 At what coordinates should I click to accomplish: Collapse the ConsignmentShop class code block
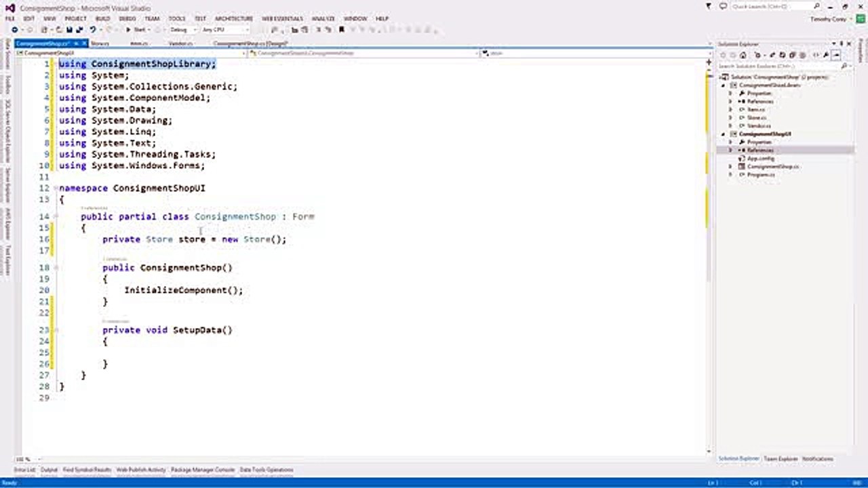pos(56,217)
